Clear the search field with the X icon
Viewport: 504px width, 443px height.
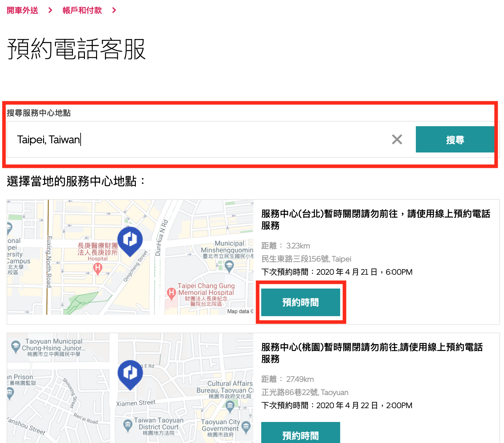(397, 139)
